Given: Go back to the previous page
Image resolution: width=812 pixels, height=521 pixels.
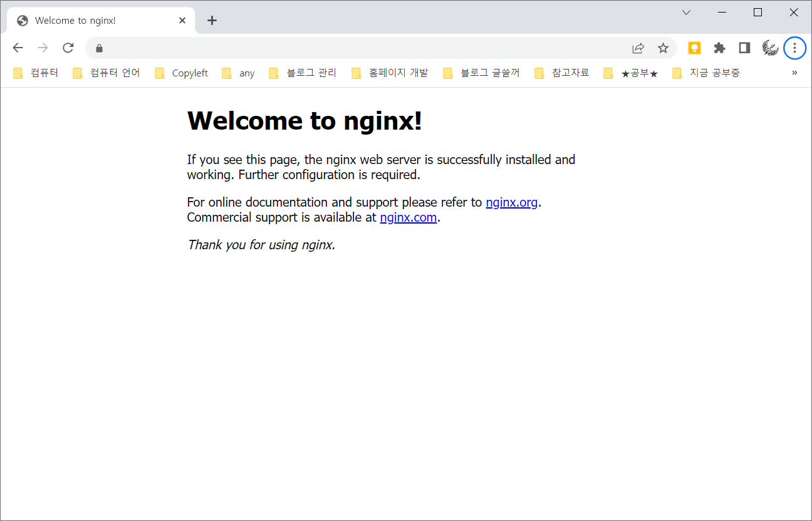Looking at the screenshot, I should (18, 48).
